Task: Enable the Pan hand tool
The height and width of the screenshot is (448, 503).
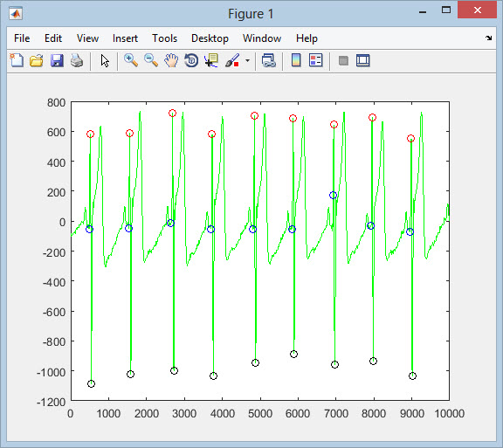Action: (171, 60)
